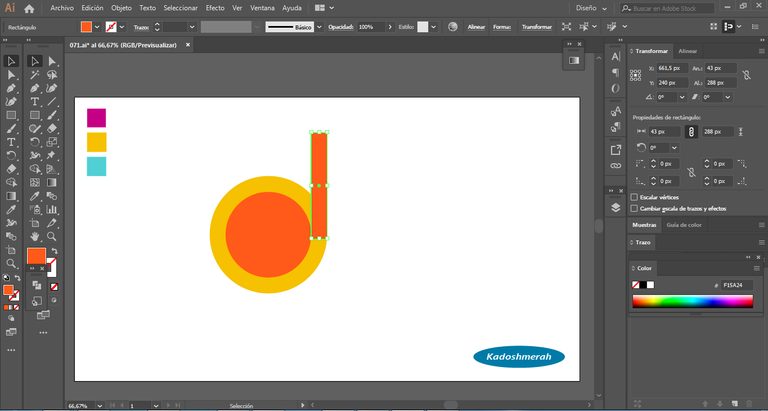Toggle rectangle width-height link button
This screenshot has width=768, height=411.
(691, 132)
